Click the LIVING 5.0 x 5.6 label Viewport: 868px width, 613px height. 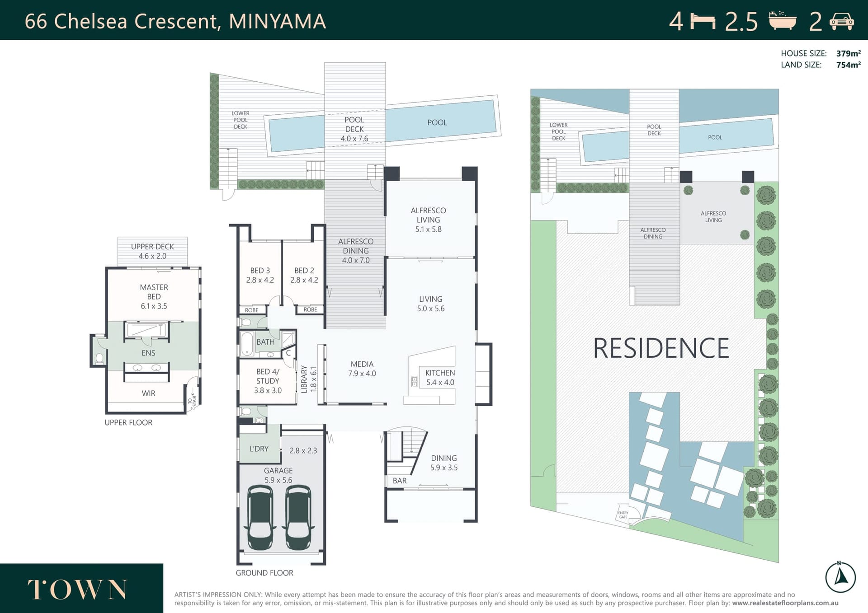pyautogui.click(x=431, y=304)
